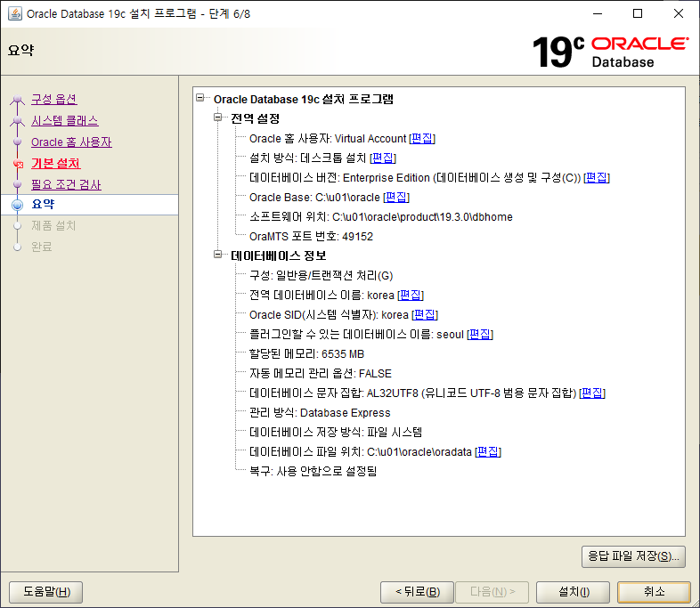Edit the Oracle Base path setting
This screenshot has height=608, width=700.
[x=396, y=197]
